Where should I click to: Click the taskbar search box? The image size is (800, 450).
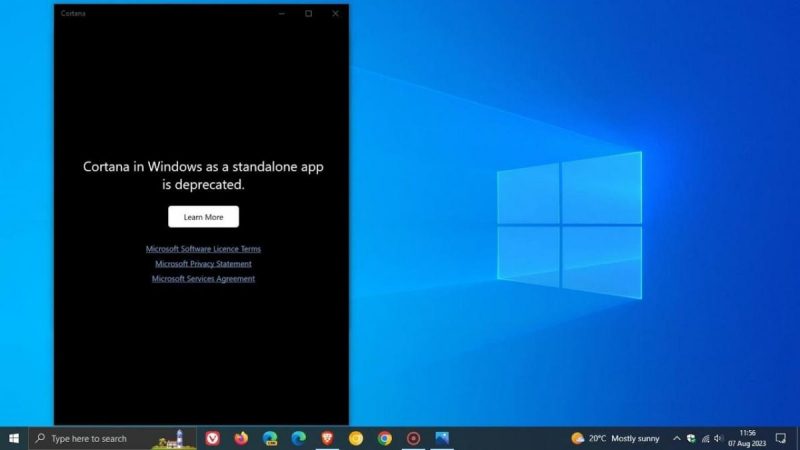112,438
